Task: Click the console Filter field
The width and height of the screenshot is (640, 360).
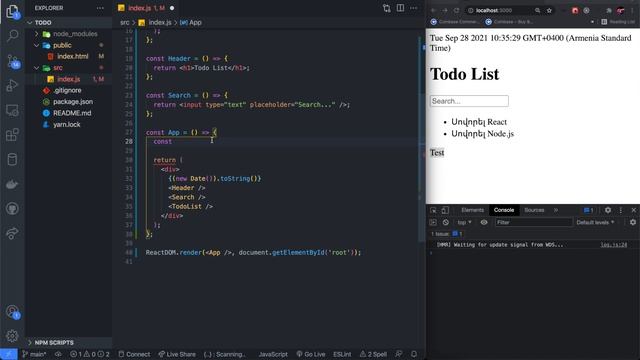Action: (533, 222)
